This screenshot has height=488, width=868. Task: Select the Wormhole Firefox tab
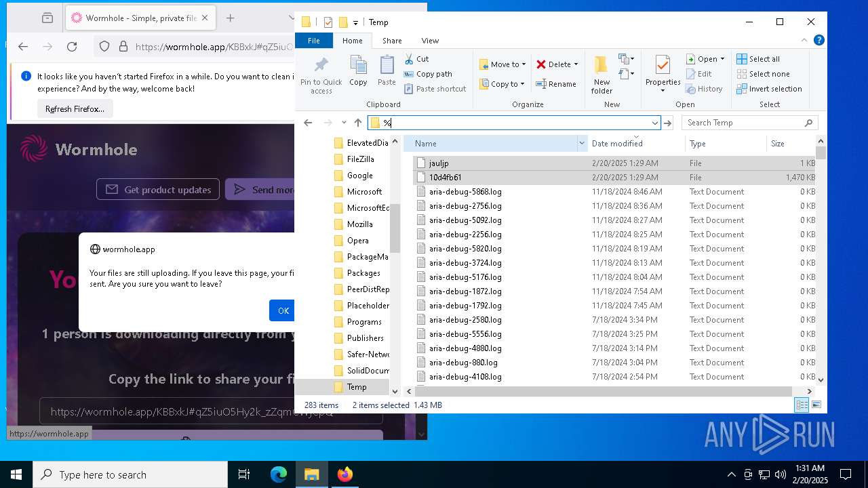point(141,18)
